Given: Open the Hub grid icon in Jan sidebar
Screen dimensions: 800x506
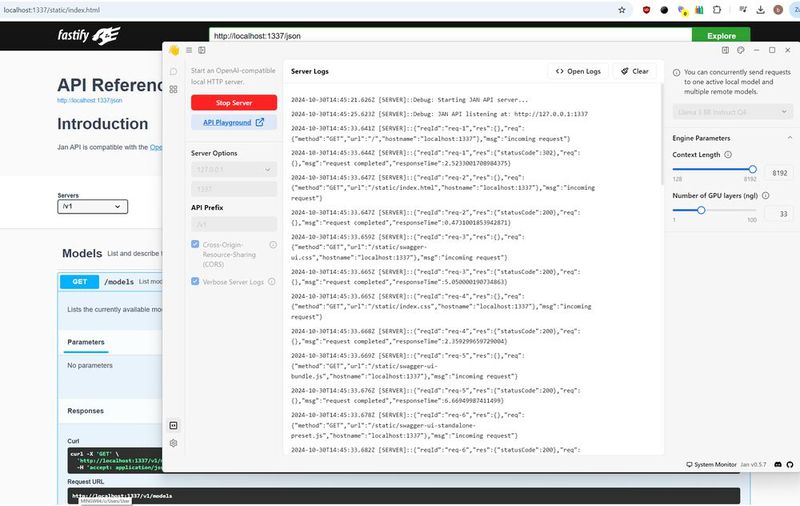Looking at the screenshot, I should pyautogui.click(x=173, y=89).
